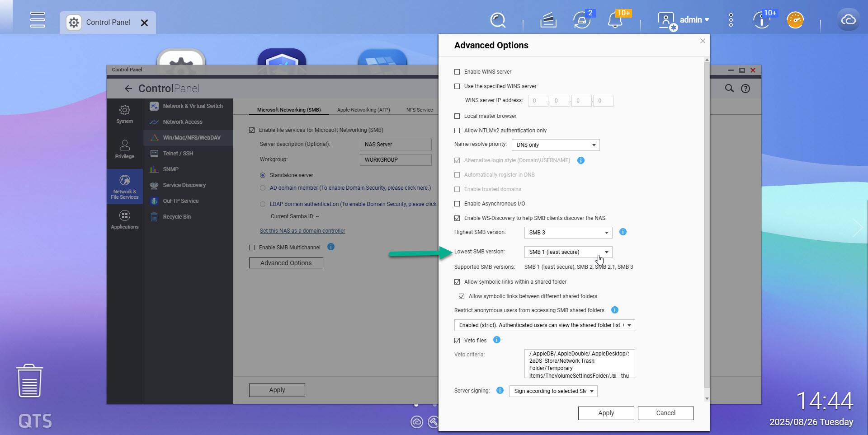
Task: Close the Control Panel taskbar tab
Action: pyautogui.click(x=144, y=23)
